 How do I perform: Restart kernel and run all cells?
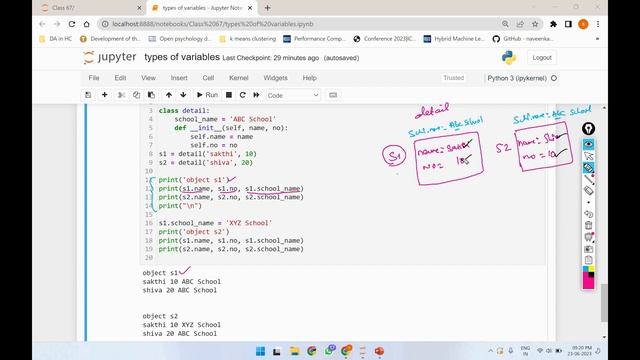pos(256,95)
